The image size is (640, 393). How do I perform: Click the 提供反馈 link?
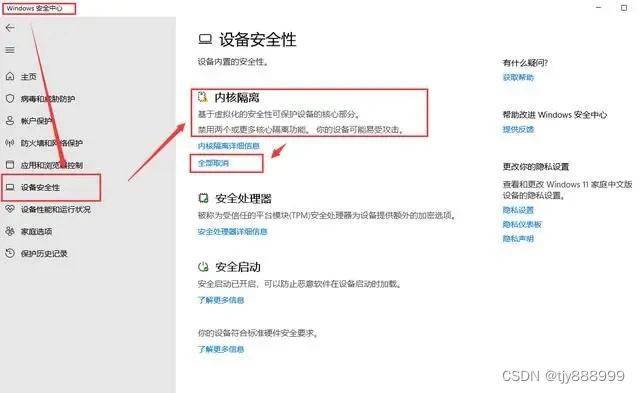518,129
